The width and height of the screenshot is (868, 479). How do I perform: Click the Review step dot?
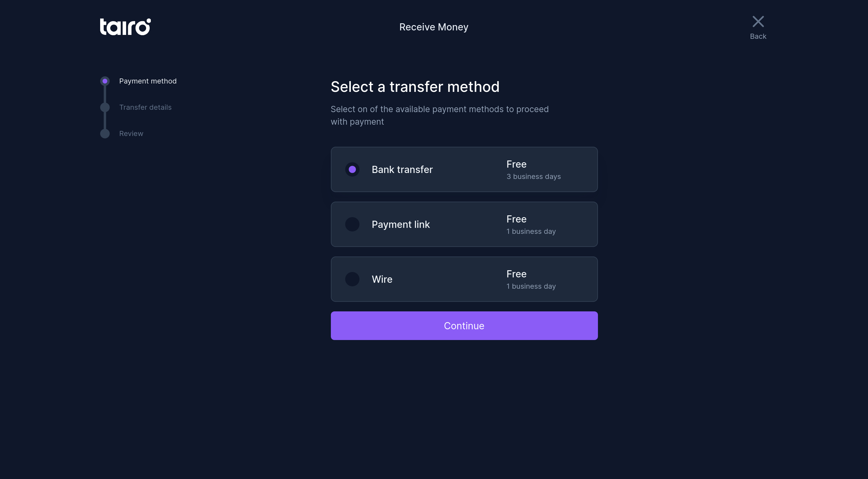[105, 134]
